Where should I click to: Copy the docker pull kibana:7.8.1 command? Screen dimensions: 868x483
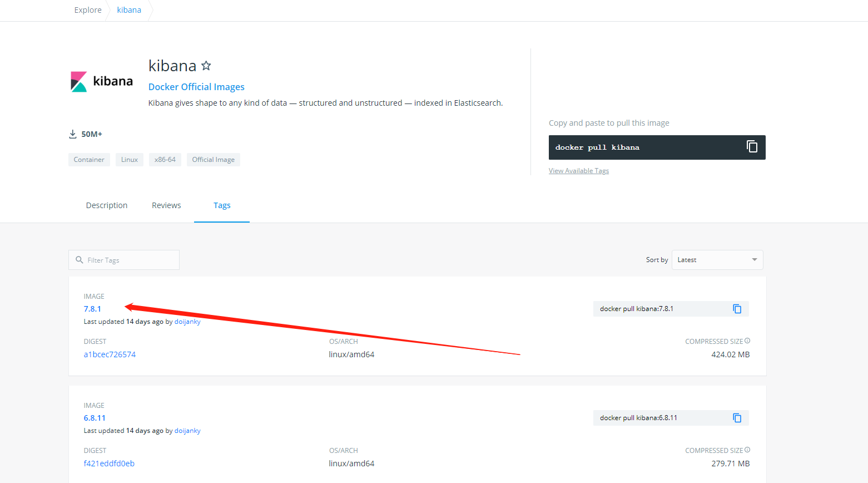(737, 309)
